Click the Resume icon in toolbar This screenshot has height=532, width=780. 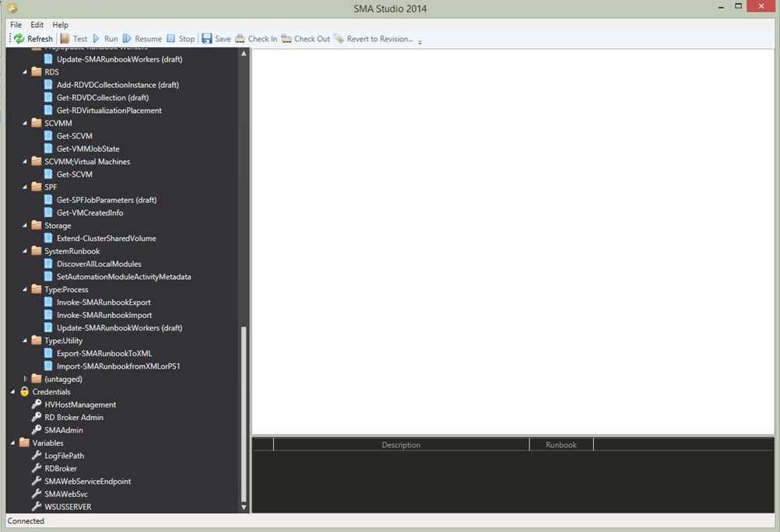click(x=127, y=39)
